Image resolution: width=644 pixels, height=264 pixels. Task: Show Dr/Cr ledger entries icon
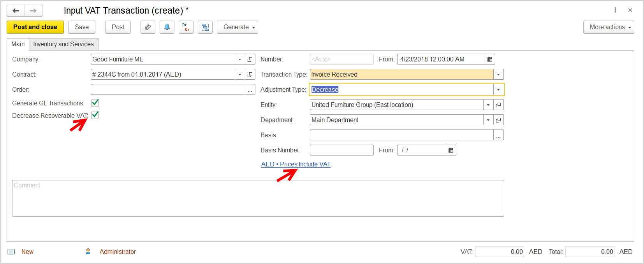click(186, 27)
